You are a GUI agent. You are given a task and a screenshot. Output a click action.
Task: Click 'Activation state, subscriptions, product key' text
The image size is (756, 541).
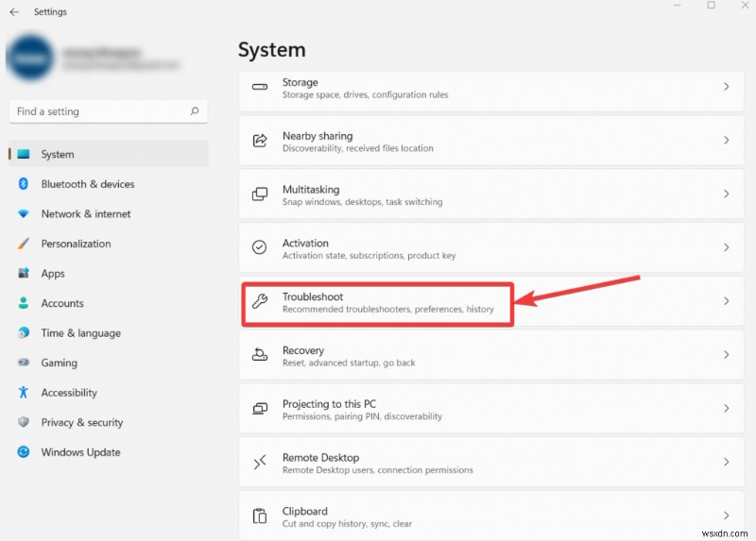pyautogui.click(x=369, y=255)
